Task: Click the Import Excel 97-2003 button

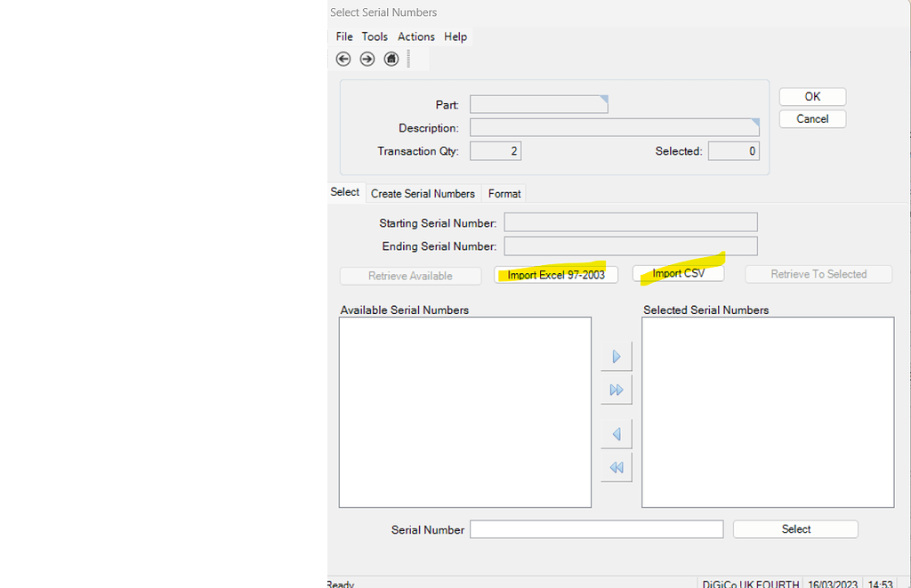Action: (556, 274)
